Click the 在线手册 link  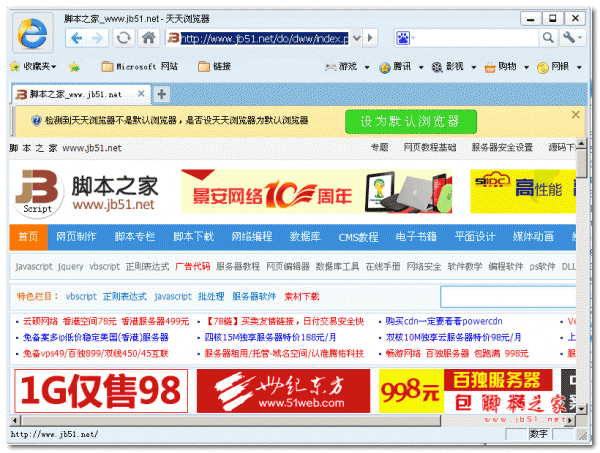coord(383,267)
